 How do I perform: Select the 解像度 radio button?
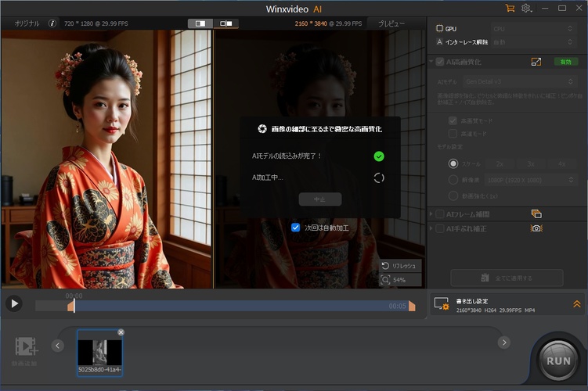pos(453,180)
